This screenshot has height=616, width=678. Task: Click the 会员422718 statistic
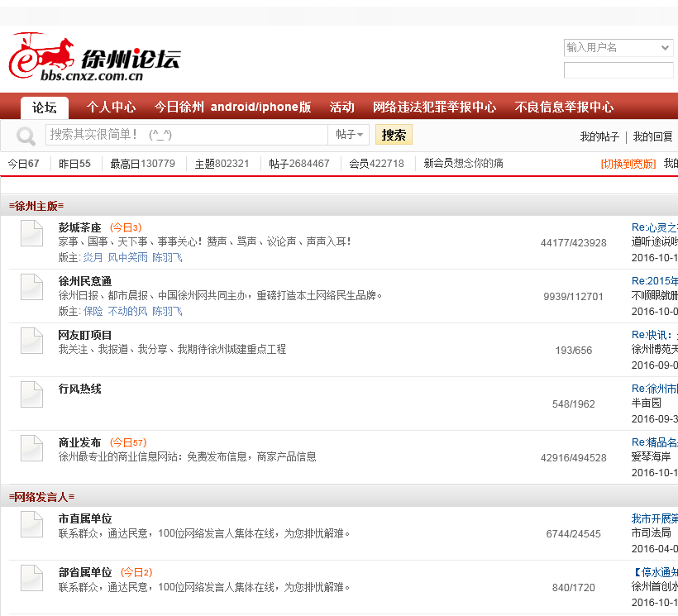click(376, 164)
